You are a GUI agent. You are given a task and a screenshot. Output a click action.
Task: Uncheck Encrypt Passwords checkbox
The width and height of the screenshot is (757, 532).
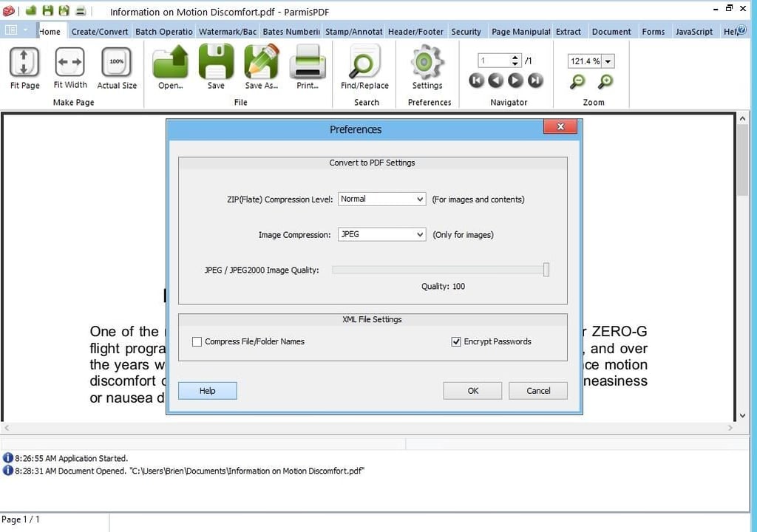(x=455, y=342)
